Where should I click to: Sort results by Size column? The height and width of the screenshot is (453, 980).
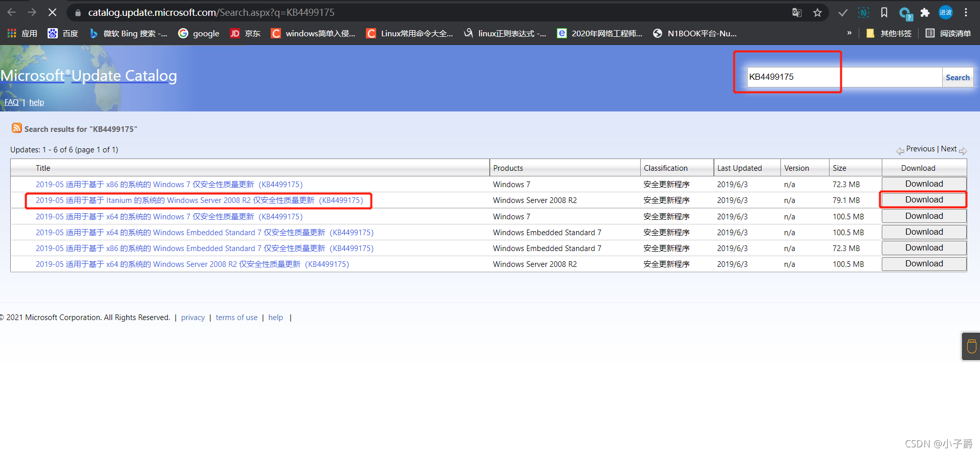839,168
